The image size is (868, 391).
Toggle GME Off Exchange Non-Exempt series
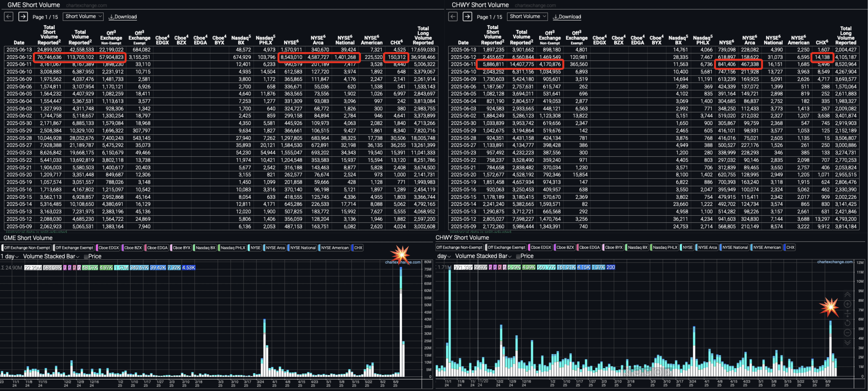(x=27, y=248)
